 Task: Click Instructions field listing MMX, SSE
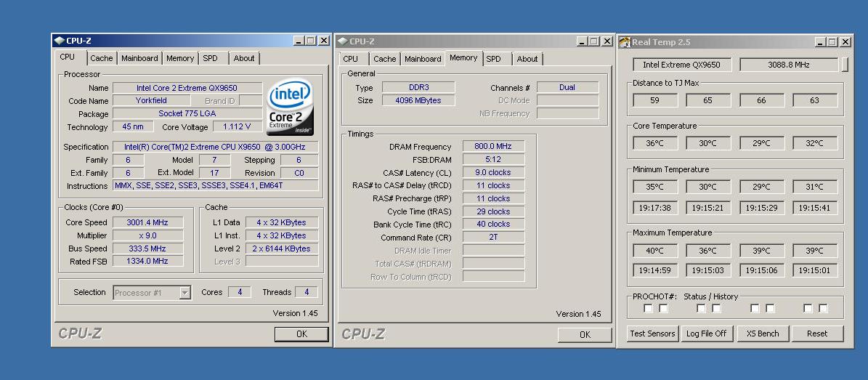pyautogui.click(x=215, y=185)
